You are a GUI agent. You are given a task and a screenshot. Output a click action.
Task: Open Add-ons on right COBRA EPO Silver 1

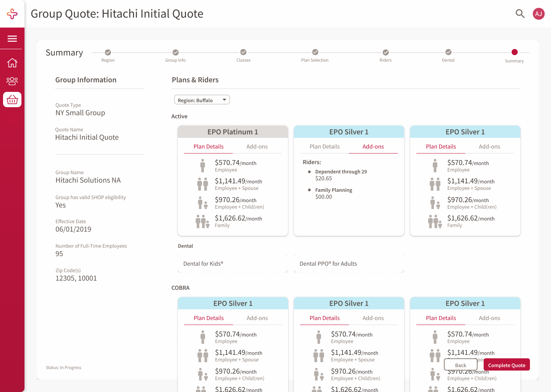[x=489, y=318]
